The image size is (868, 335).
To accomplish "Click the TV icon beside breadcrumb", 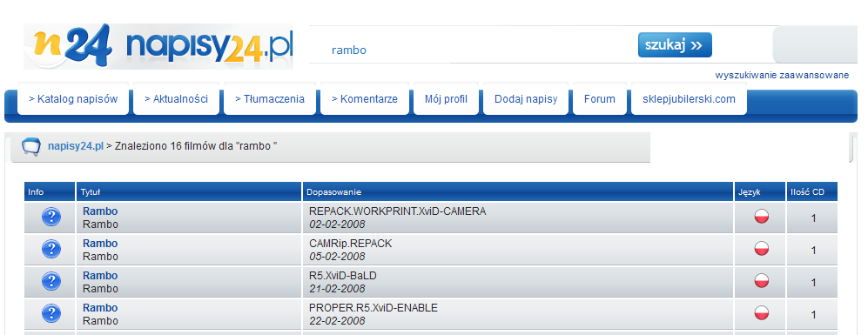I will click(x=31, y=147).
